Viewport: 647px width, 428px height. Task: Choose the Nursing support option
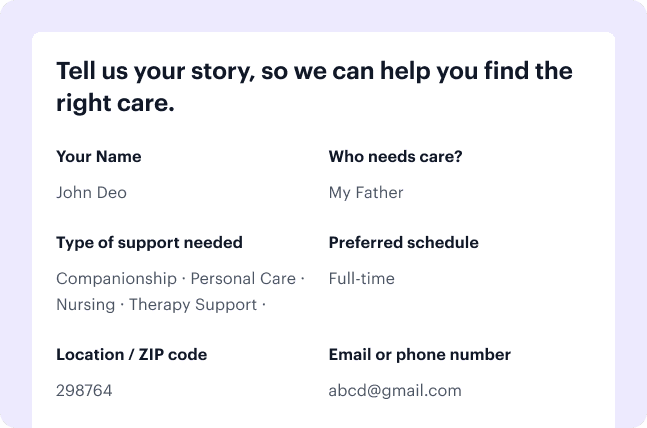coord(85,305)
